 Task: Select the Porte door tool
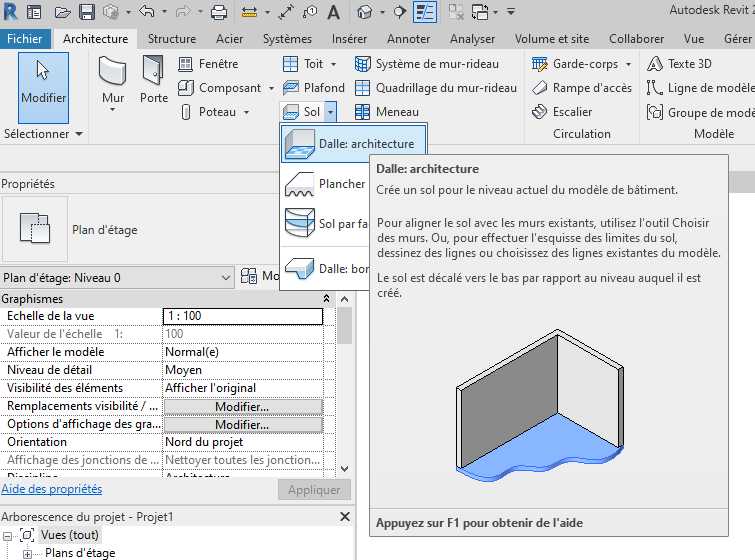(154, 79)
